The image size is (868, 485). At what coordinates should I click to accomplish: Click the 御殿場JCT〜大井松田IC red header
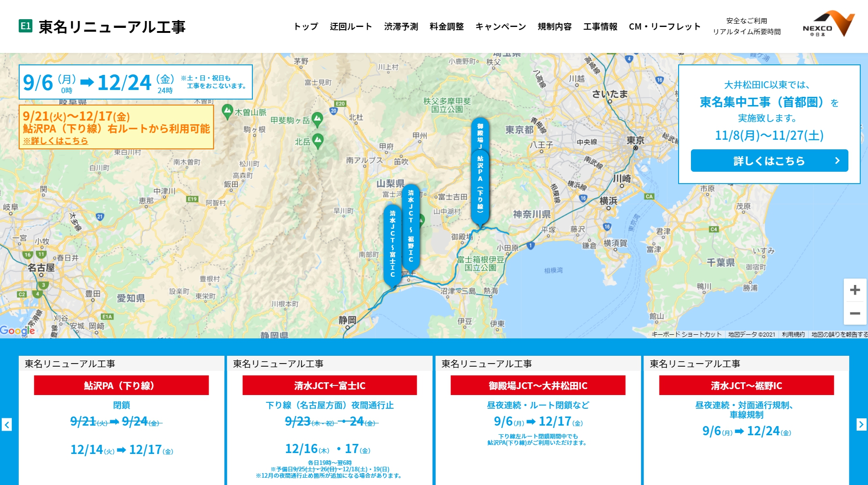538,385
